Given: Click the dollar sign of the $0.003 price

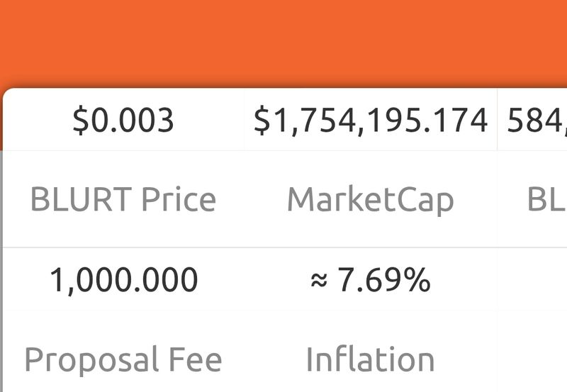Looking at the screenshot, I should [81, 121].
